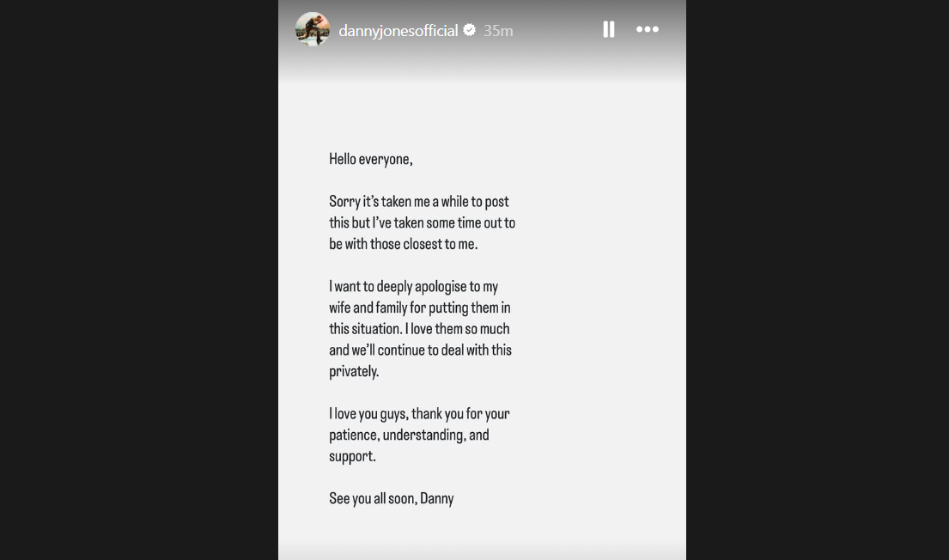Viewport: 949px width, 560px height.
Task: Click the 35m story timestamp
Action: (x=498, y=31)
